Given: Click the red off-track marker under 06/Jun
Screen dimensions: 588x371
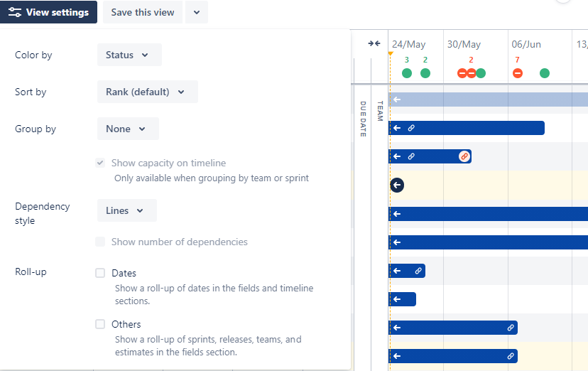Looking at the screenshot, I should point(518,73).
